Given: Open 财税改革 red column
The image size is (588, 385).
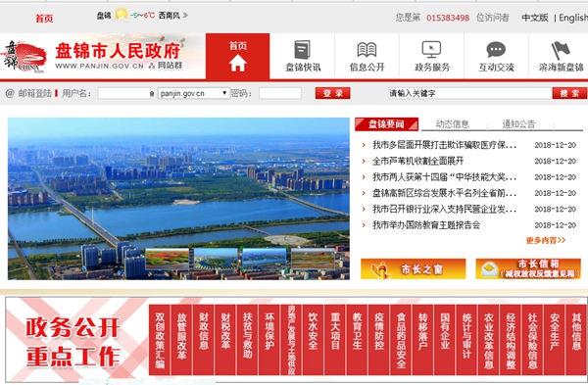Looking at the screenshot, I should pos(225,340).
